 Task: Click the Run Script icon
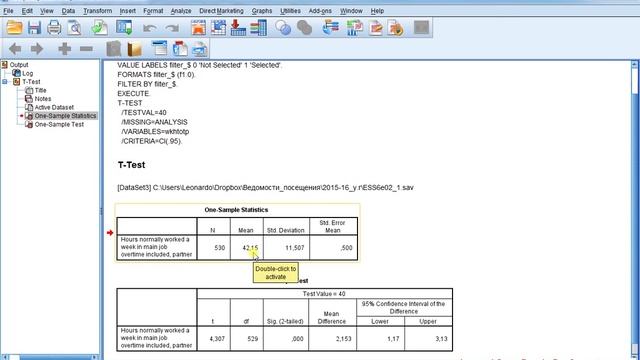coord(396,28)
